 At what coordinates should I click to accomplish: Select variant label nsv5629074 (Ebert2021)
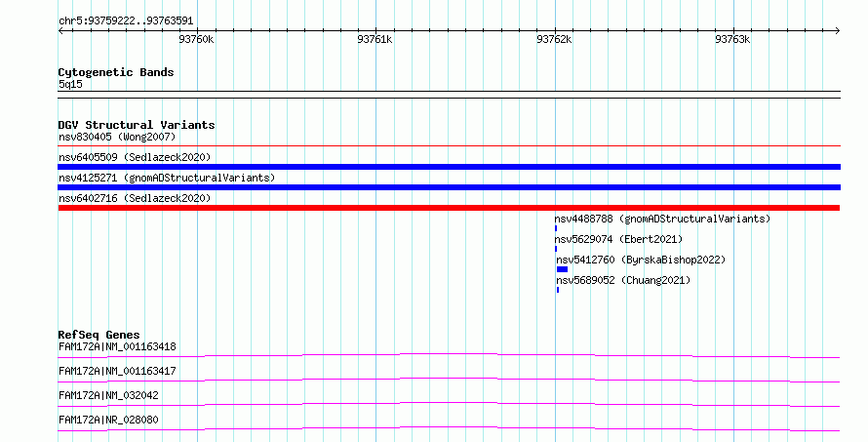point(618,239)
